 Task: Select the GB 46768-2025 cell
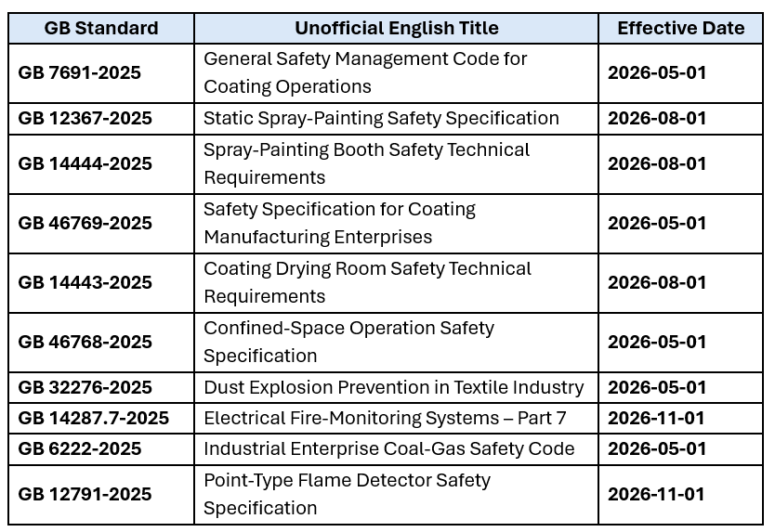click(x=85, y=342)
